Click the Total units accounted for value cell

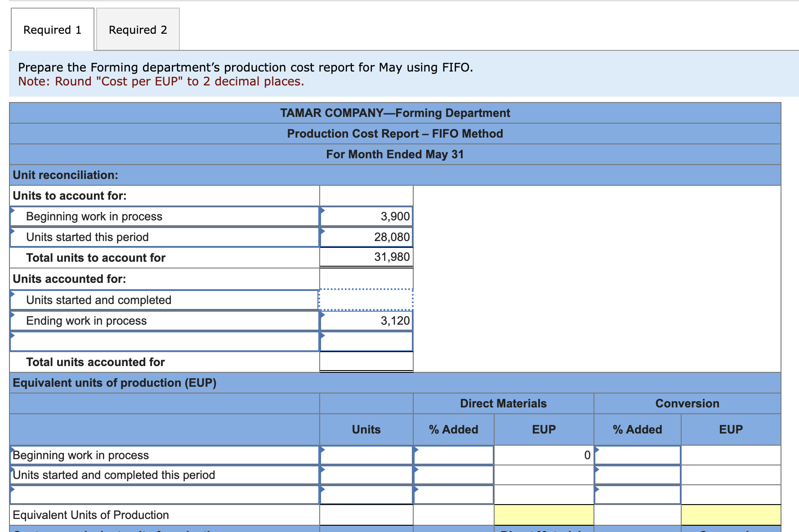[366, 362]
